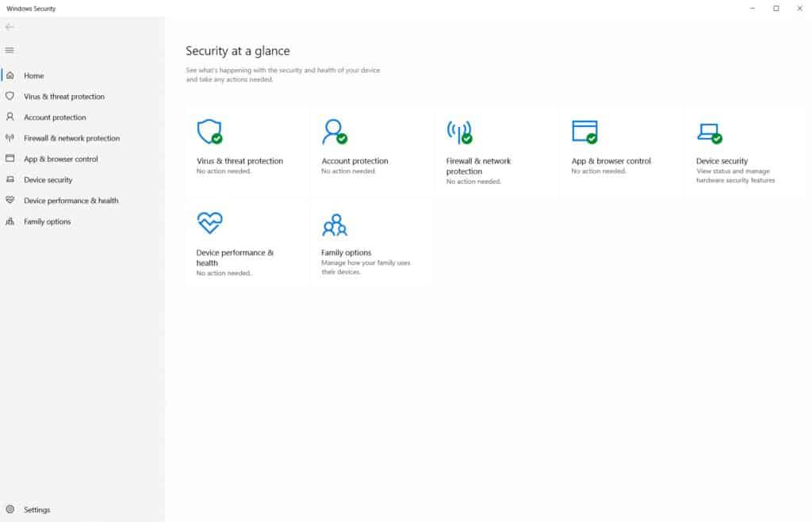This screenshot has height=522, width=812.
Task: Maximize the Windows Security window
Action: click(776, 8)
